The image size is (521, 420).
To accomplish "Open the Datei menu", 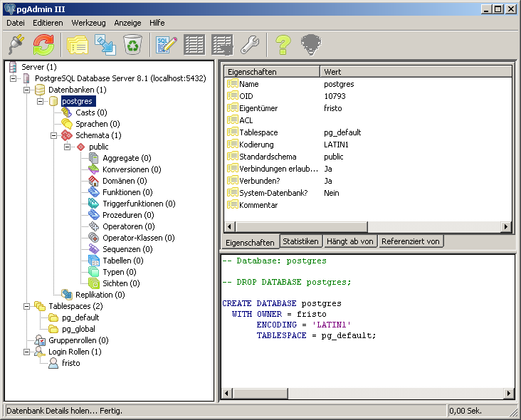I will click(16, 23).
